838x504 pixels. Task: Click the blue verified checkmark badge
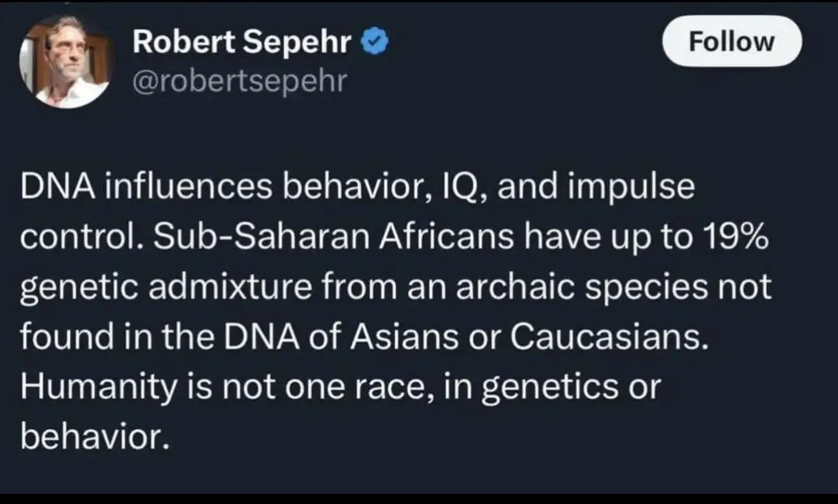point(375,43)
